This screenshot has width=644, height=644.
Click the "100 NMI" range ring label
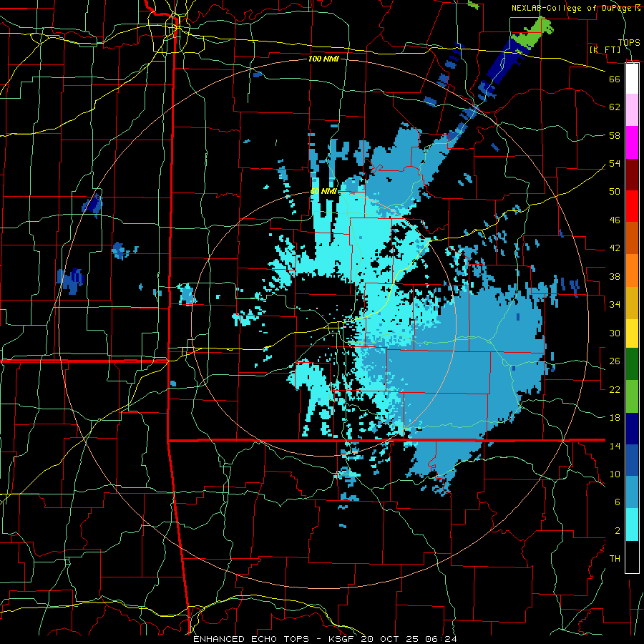[323, 59]
